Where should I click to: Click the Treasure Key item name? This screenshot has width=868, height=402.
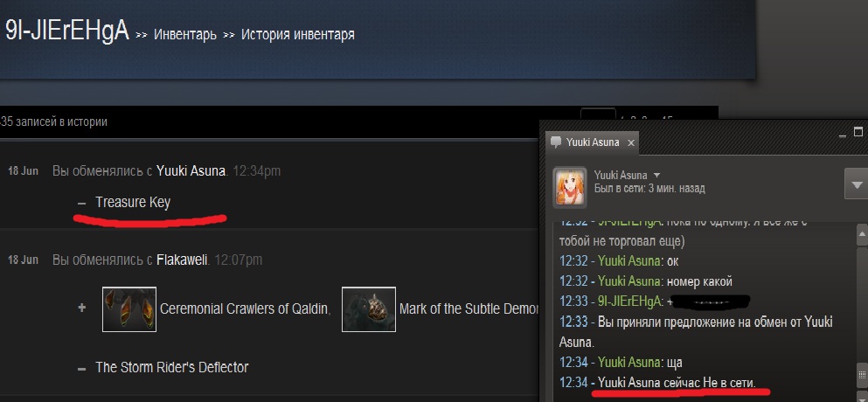click(x=133, y=202)
